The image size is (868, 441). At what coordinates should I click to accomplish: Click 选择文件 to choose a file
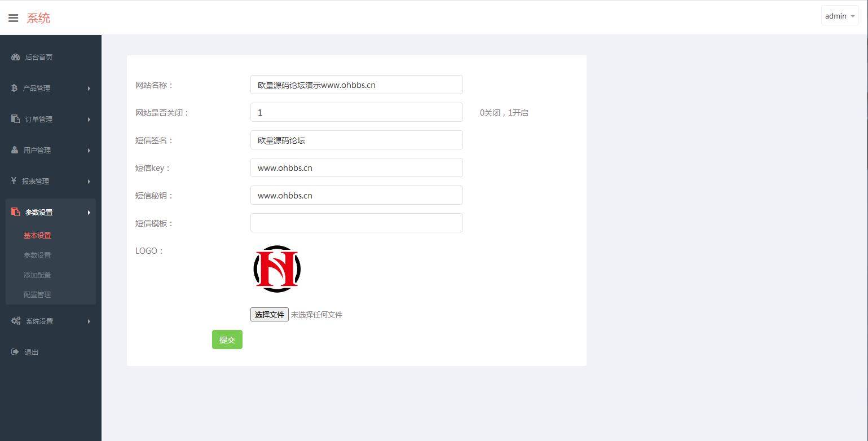(269, 315)
